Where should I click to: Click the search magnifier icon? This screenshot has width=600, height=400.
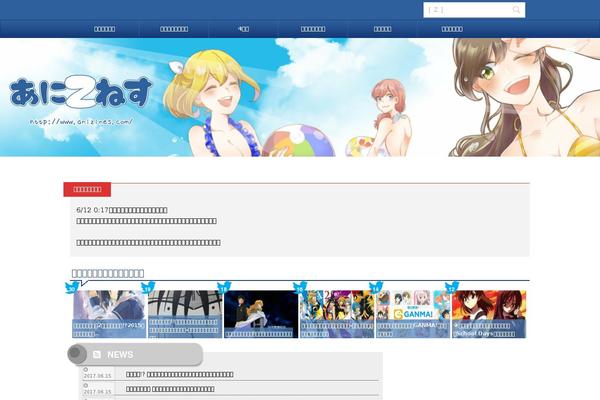[x=516, y=10]
